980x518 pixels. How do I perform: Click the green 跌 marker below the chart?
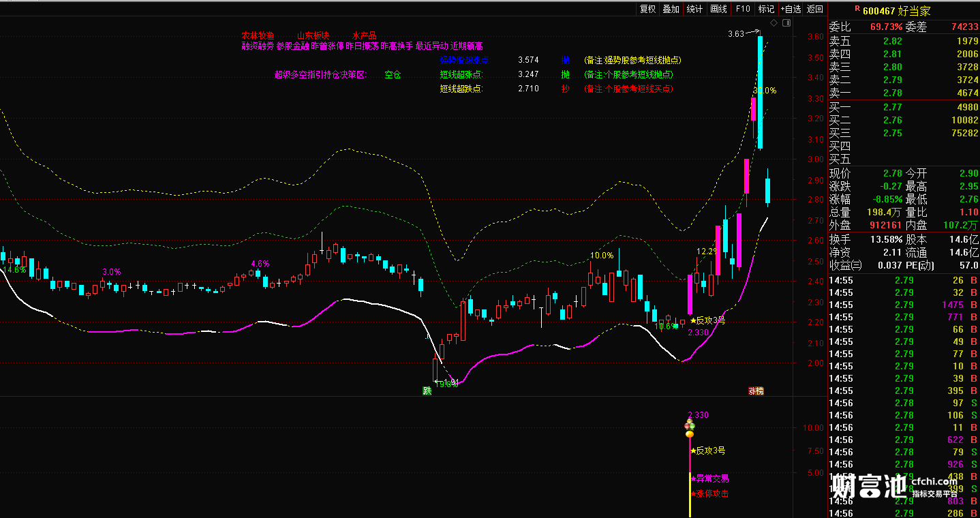[x=427, y=391]
